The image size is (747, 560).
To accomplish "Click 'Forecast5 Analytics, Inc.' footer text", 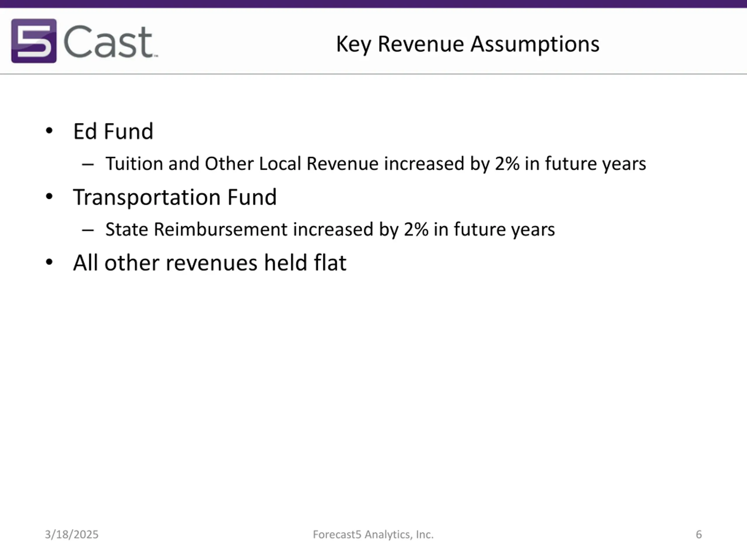I will [373, 534].
